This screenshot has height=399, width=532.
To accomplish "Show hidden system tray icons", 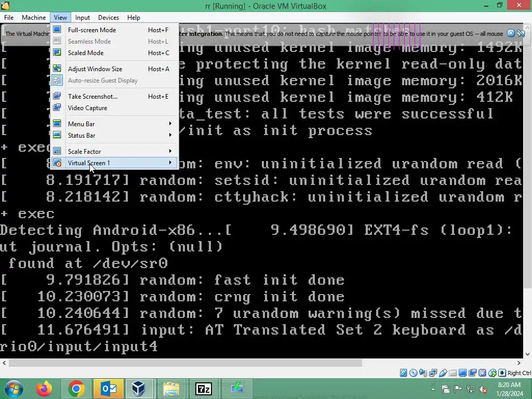I will [x=433, y=389].
